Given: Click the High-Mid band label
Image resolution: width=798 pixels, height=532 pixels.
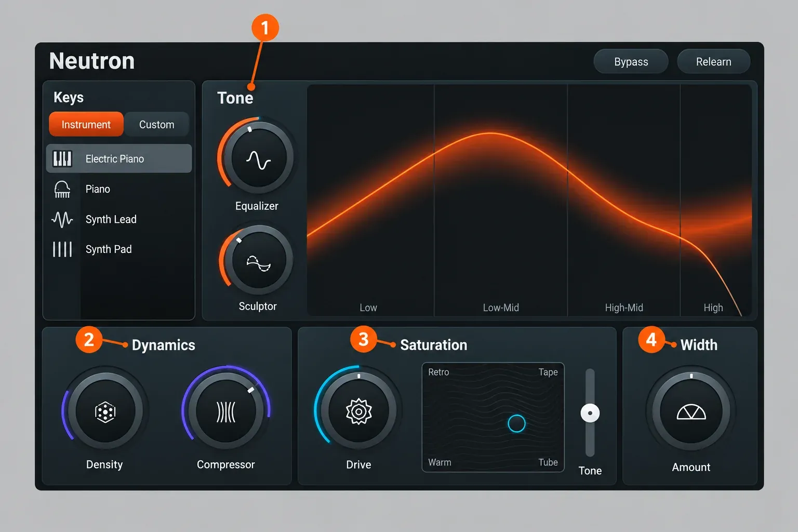Looking at the screenshot, I should tap(624, 308).
